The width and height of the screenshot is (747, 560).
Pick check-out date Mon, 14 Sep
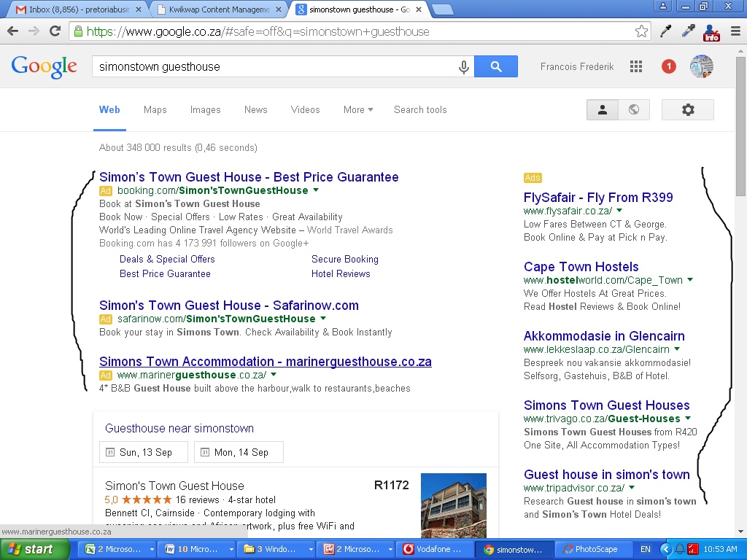[239, 452]
